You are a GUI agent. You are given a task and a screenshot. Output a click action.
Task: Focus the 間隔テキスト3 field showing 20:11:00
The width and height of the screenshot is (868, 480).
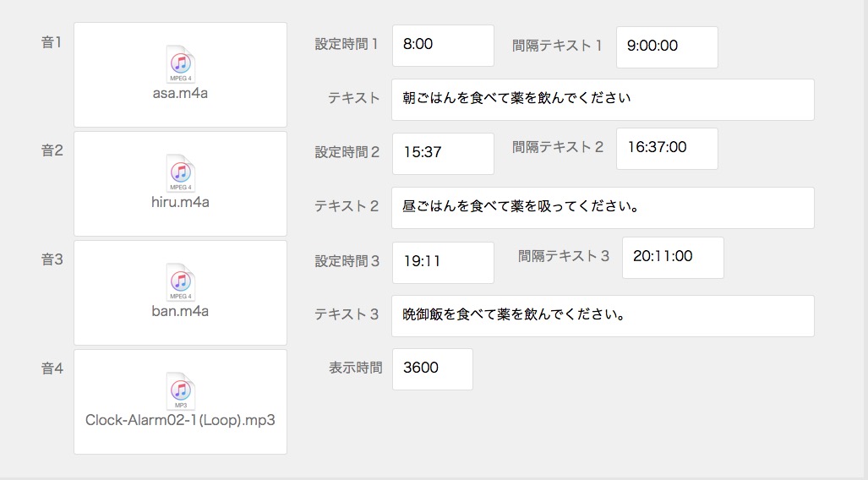[x=673, y=258]
